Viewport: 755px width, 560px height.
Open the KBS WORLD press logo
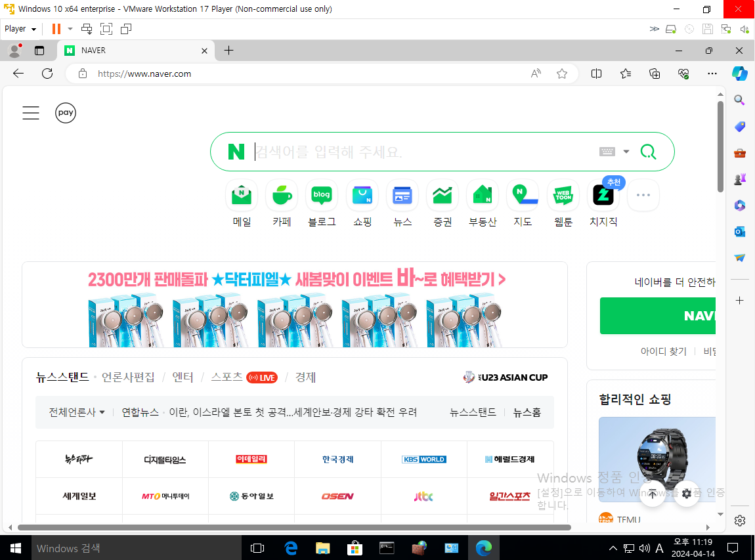pyautogui.click(x=423, y=460)
